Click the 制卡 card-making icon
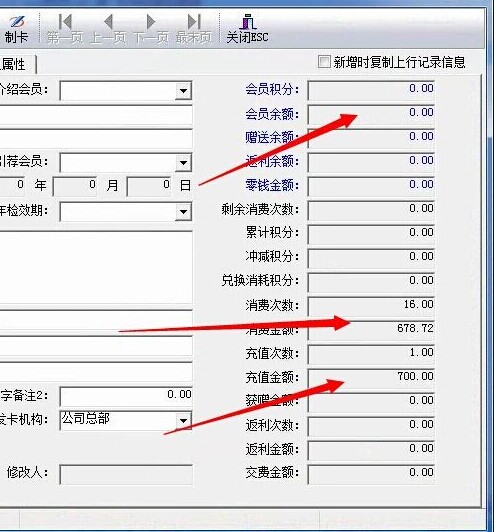Image resolution: width=494 pixels, height=532 pixels. click(16, 29)
